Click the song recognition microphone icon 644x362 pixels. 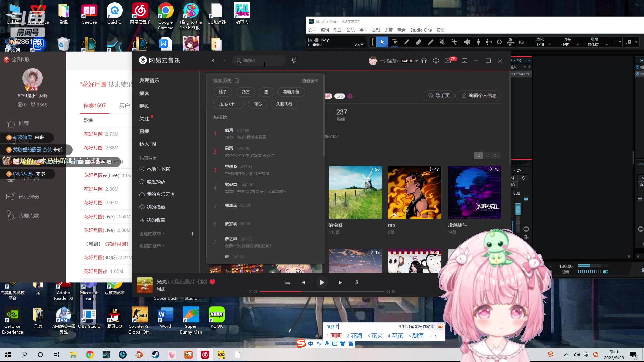pos(293,60)
